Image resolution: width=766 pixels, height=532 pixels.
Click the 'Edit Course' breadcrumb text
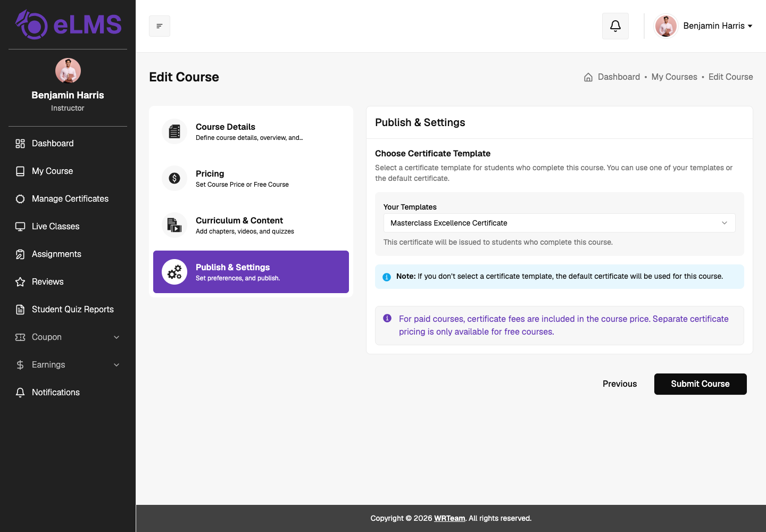pyautogui.click(x=731, y=77)
